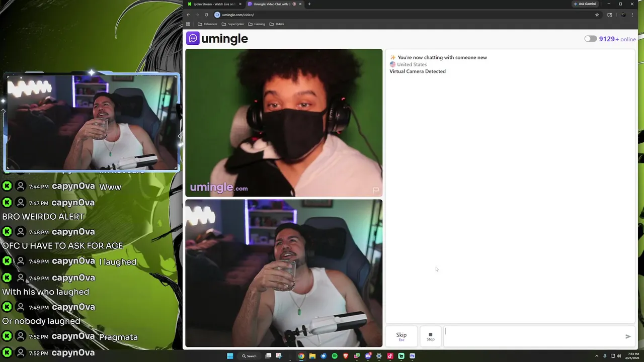Go forward in browser history
This screenshot has width=644, height=362.
(197, 15)
